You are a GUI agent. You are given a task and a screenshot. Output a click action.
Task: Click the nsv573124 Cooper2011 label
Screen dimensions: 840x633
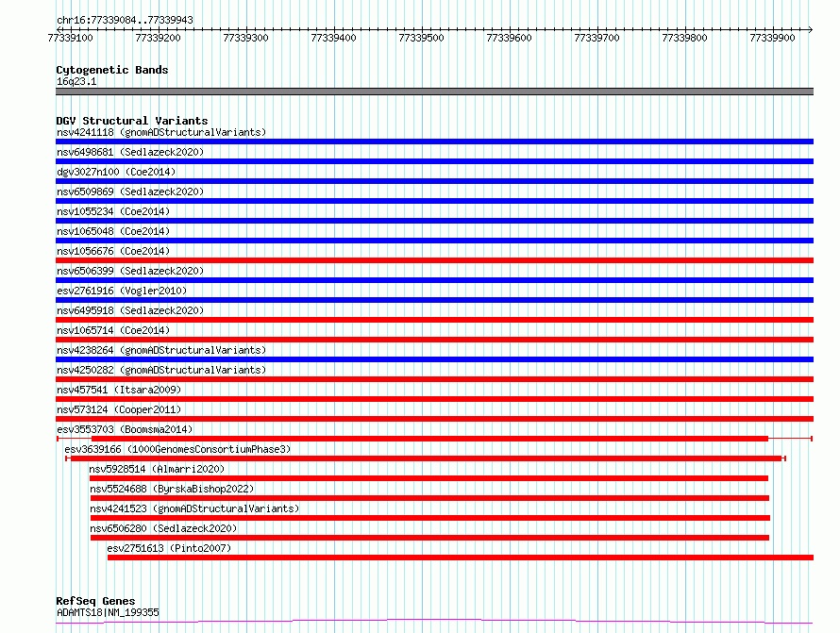pos(119,409)
